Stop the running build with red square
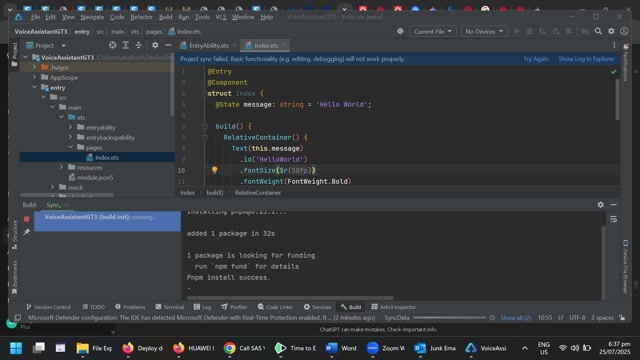 coord(27,219)
